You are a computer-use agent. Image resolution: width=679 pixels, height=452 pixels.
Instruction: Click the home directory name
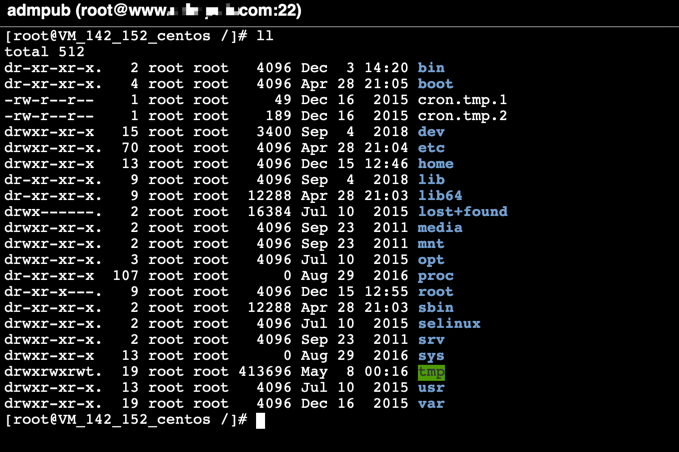(435, 164)
